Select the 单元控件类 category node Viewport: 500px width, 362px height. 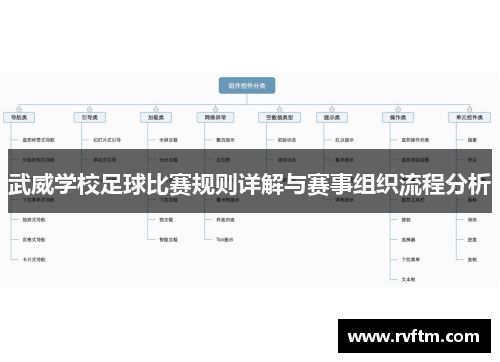469,117
